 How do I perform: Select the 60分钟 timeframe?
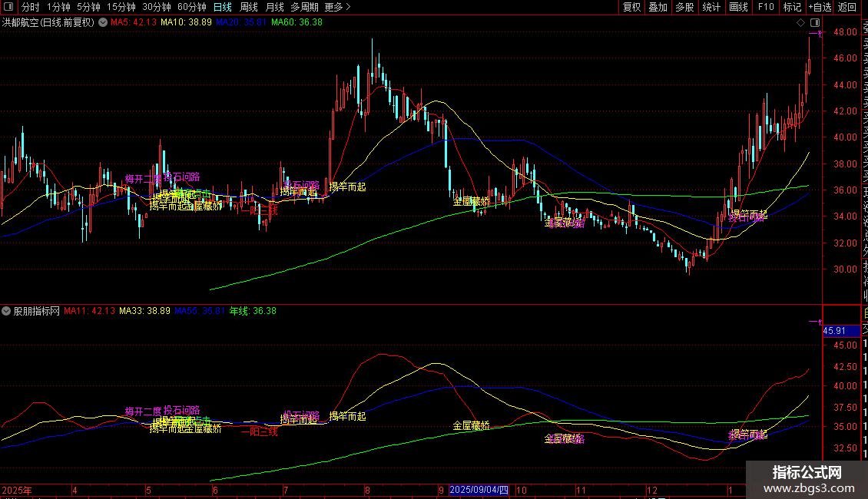coord(191,7)
